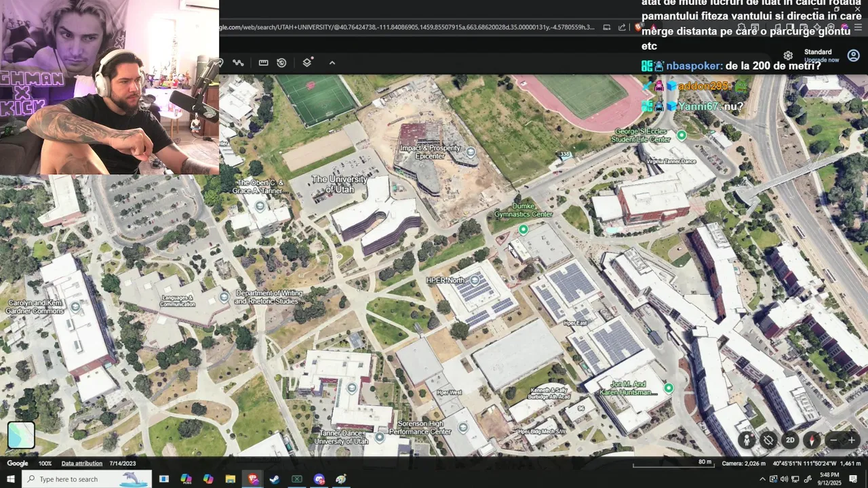The image size is (868, 488).
Task: Click browser share page icon
Action: coord(622,27)
